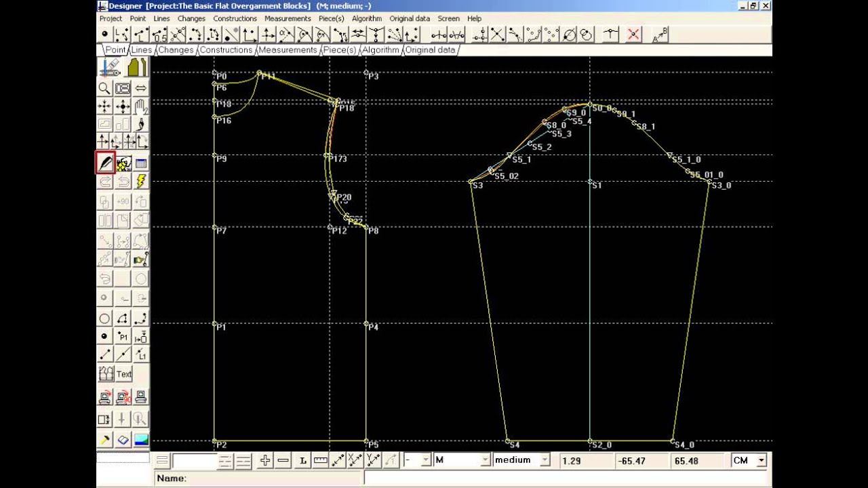This screenshot has height=488, width=868.
Task: Click the red X delete icon
Action: (x=633, y=35)
